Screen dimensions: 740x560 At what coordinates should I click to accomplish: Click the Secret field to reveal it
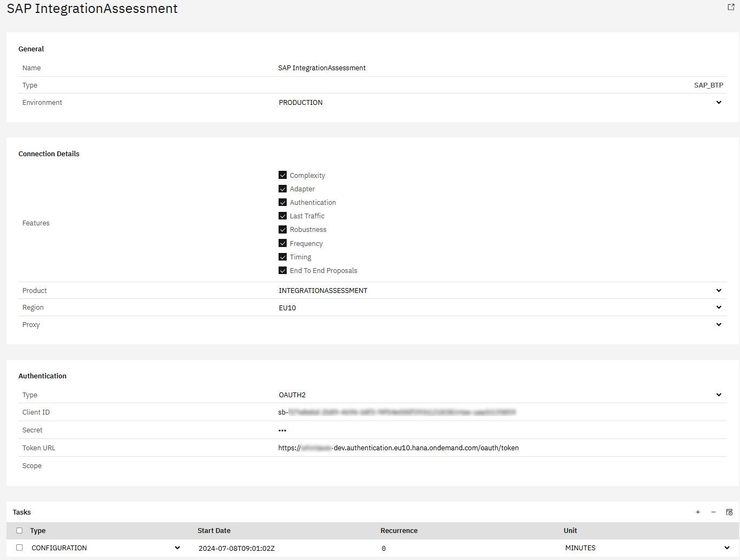coord(282,430)
